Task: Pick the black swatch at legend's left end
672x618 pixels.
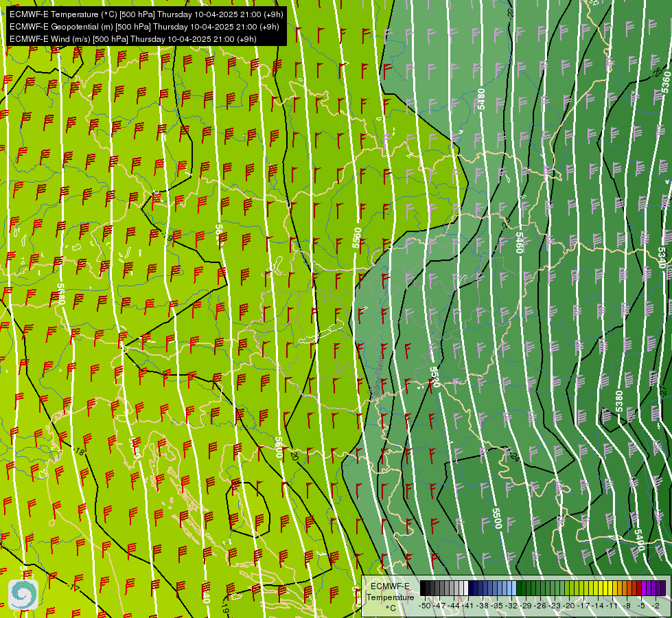Action: (423, 588)
